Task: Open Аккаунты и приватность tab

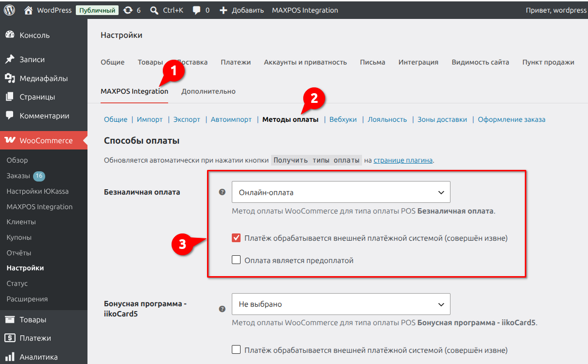Action: tap(305, 62)
